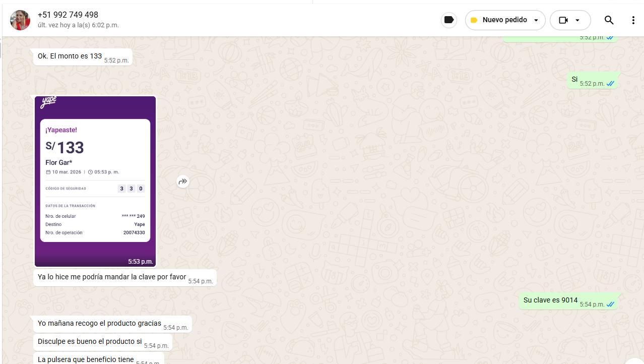
Task: Click read receipt checkmarks on "Si" message
Action: pyautogui.click(x=610, y=84)
